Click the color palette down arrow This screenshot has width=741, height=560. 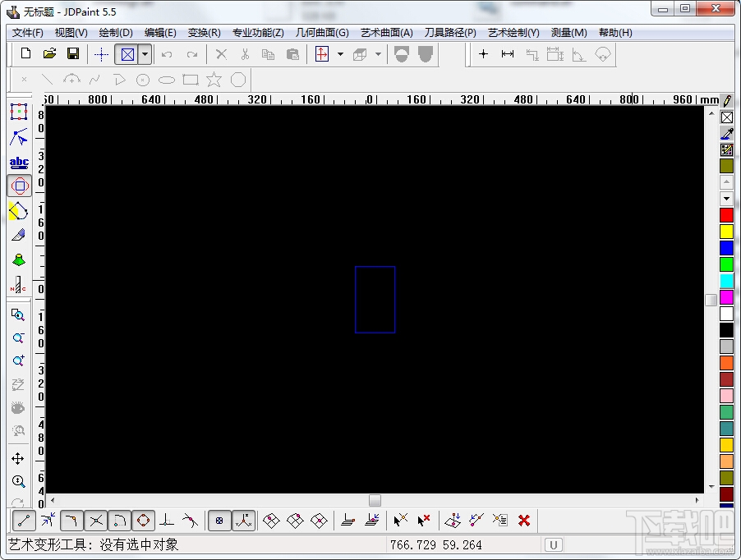tap(726, 199)
